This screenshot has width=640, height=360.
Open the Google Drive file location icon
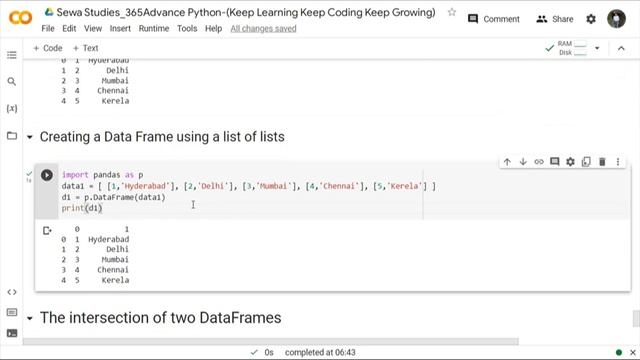coord(49,12)
